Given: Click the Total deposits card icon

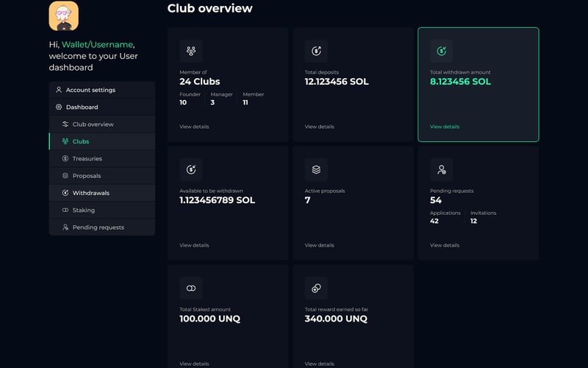Looking at the screenshot, I should pos(316,51).
